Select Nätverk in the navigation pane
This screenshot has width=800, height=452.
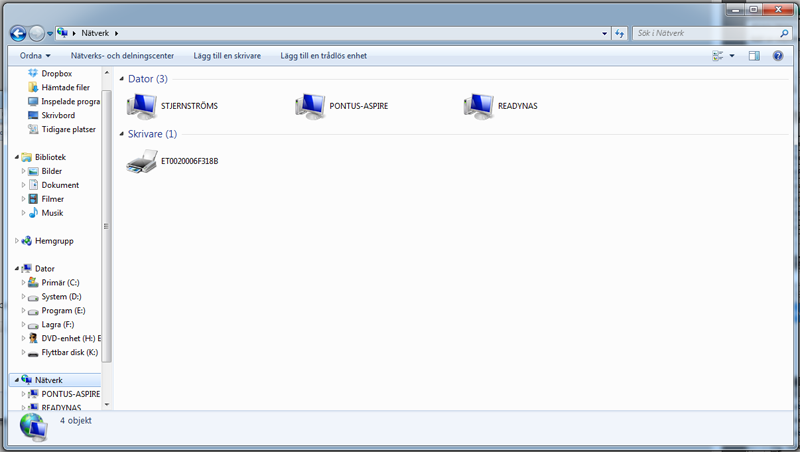(48, 380)
